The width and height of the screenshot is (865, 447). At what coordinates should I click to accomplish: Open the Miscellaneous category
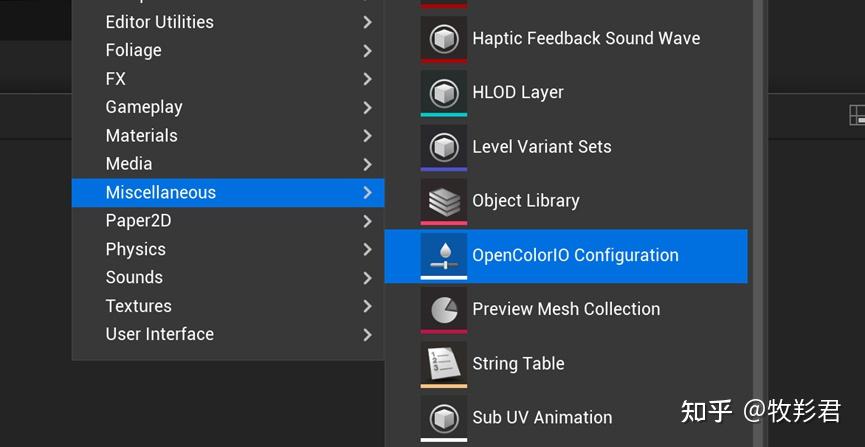point(161,192)
